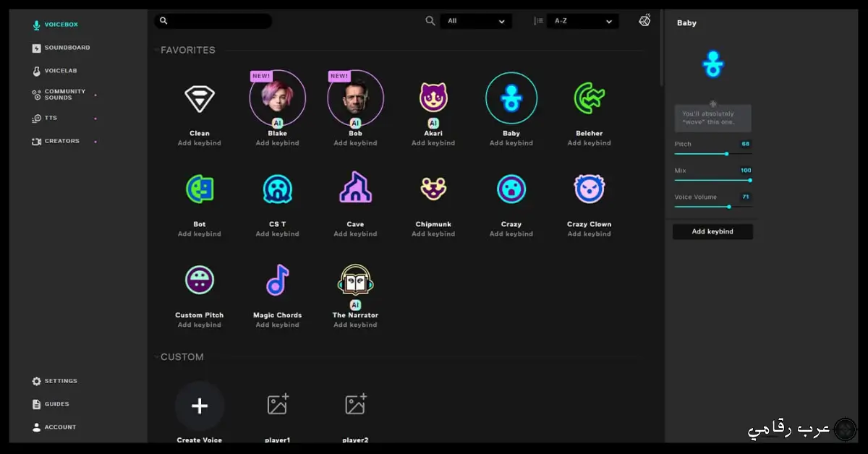
Task: Open the Akari voice
Action: [433, 98]
